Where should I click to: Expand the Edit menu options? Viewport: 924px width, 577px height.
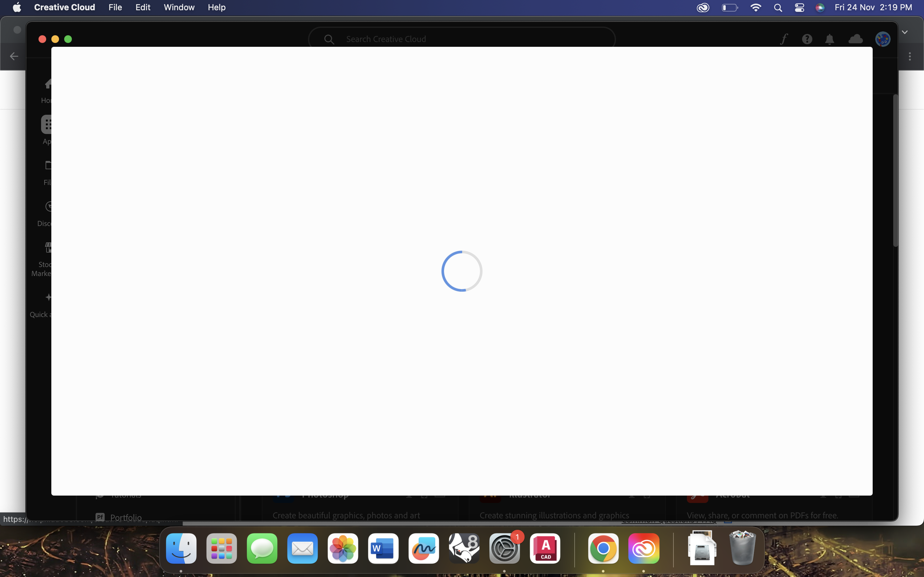[x=142, y=7]
